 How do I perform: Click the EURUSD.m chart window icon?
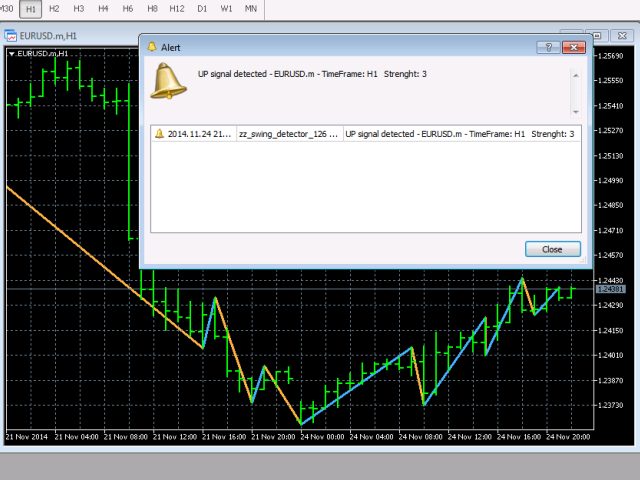(x=11, y=36)
